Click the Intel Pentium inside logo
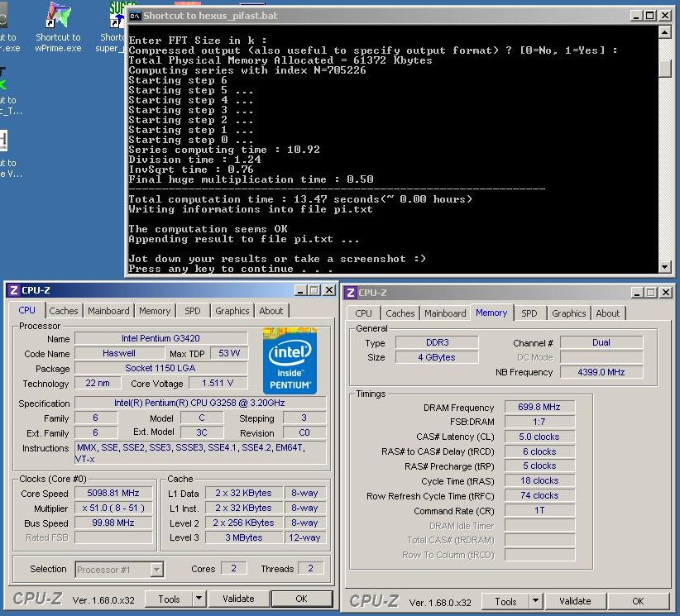 point(290,361)
